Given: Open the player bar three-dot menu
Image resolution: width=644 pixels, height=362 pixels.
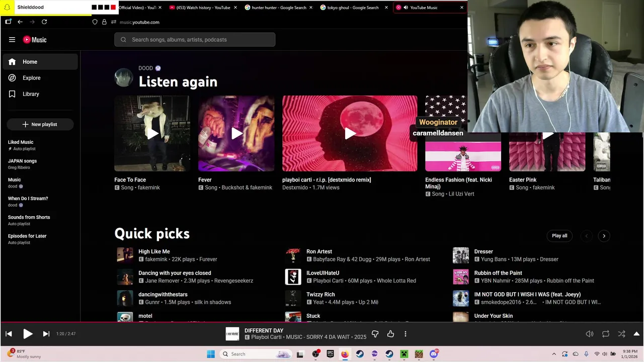Looking at the screenshot, I should pos(406,334).
